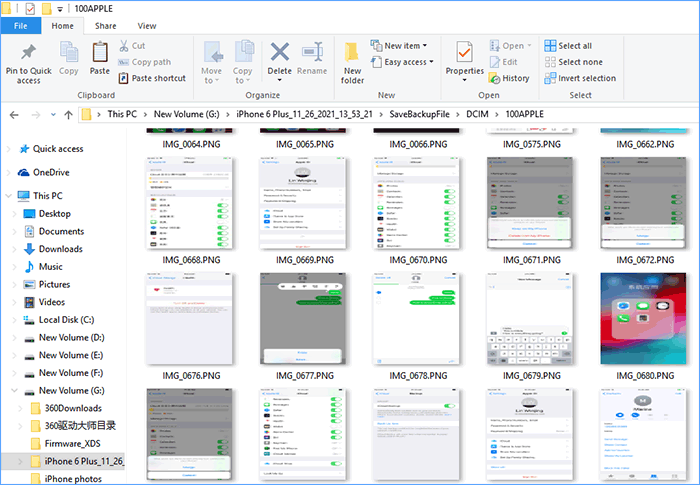Pin folder to Quick access
The height and width of the screenshot is (485, 700).
coord(29,63)
